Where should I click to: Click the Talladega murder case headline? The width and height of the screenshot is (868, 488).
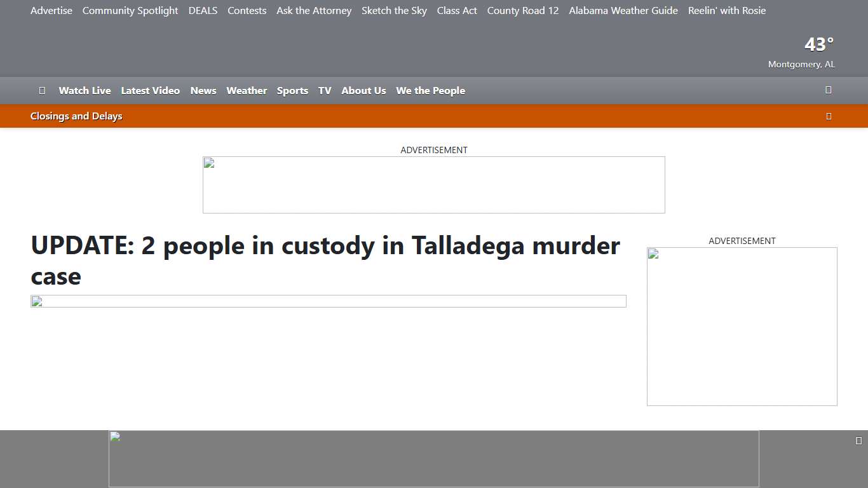point(325,261)
